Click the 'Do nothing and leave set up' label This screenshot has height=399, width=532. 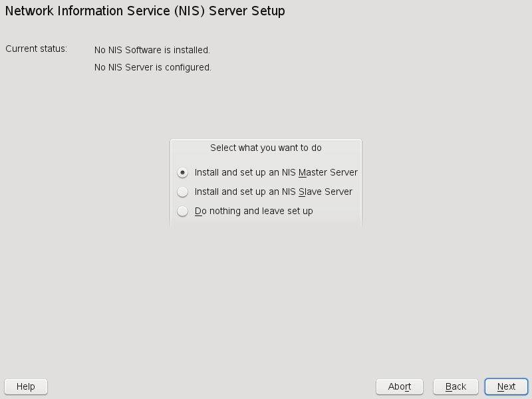click(253, 211)
